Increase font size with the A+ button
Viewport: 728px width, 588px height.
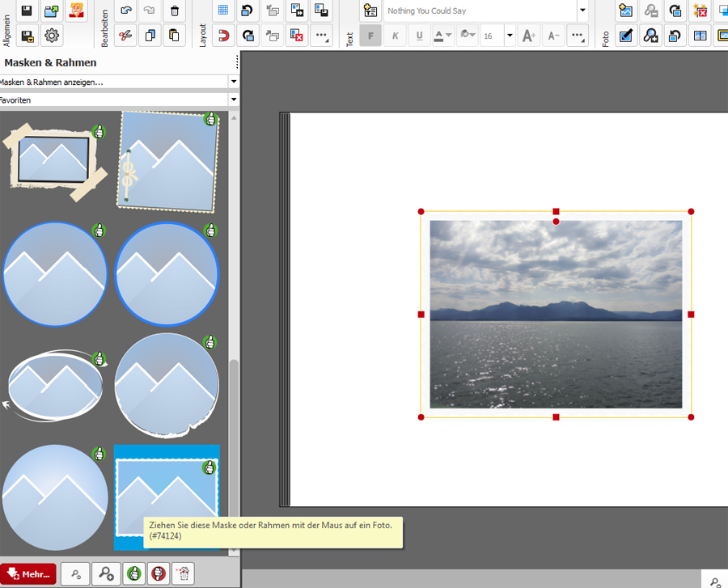click(529, 36)
